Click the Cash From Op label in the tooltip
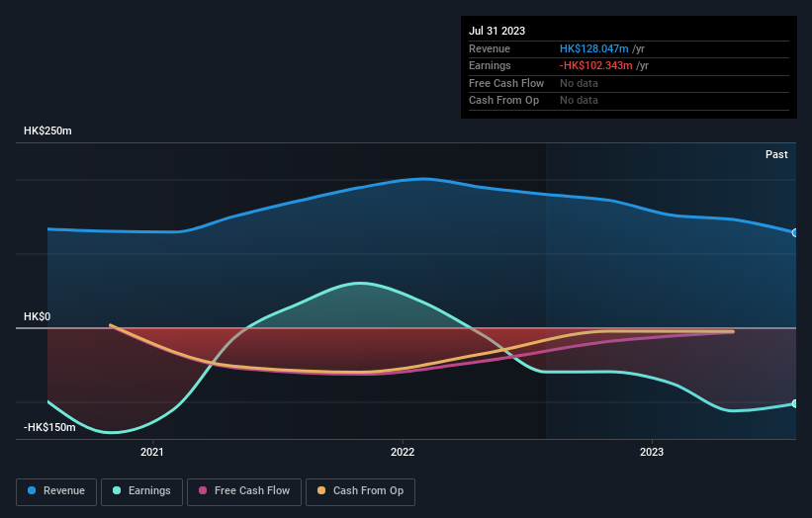Image resolution: width=812 pixels, height=518 pixels. pos(503,101)
